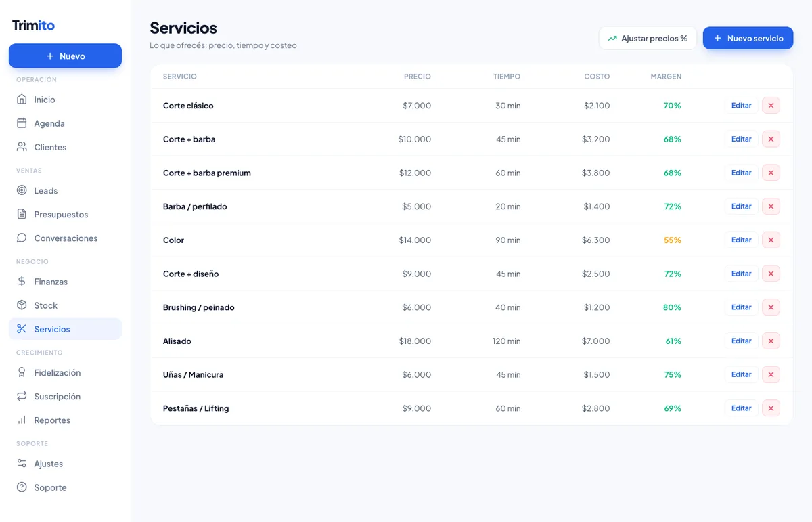The width and height of the screenshot is (812, 522).
Task: Open Inicio from the sidebar
Action: (x=65, y=100)
